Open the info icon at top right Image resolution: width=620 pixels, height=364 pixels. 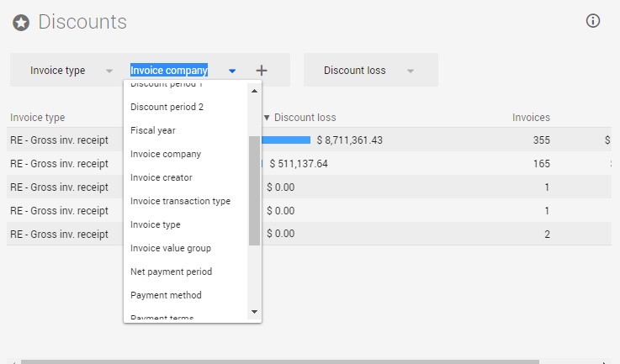pos(592,21)
